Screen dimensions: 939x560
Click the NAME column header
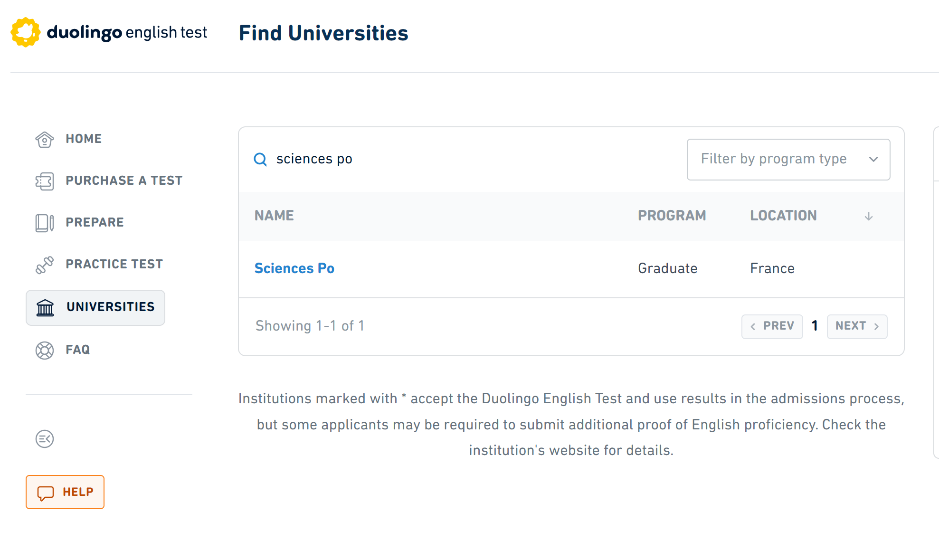(274, 216)
